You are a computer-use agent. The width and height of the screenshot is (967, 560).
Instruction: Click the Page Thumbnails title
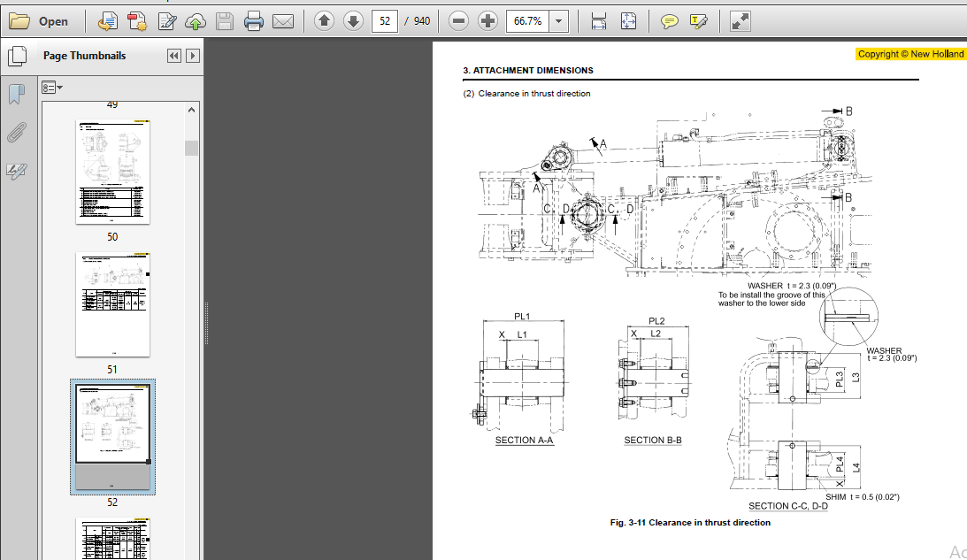[84, 56]
